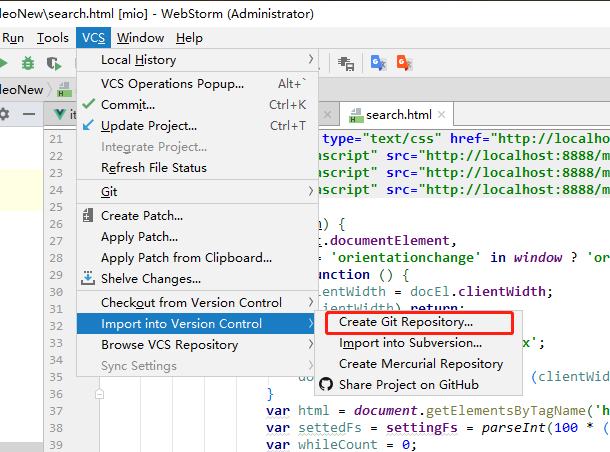This screenshot has width=610, height=452.
Task: Start debugging with the bug icon
Action: [29, 63]
